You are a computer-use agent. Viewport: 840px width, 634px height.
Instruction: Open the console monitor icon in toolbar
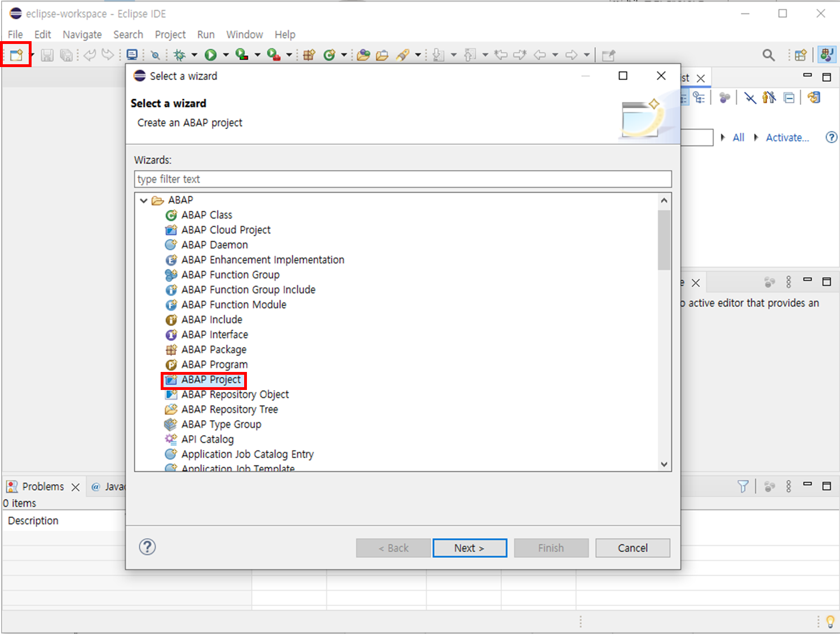click(x=132, y=55)
